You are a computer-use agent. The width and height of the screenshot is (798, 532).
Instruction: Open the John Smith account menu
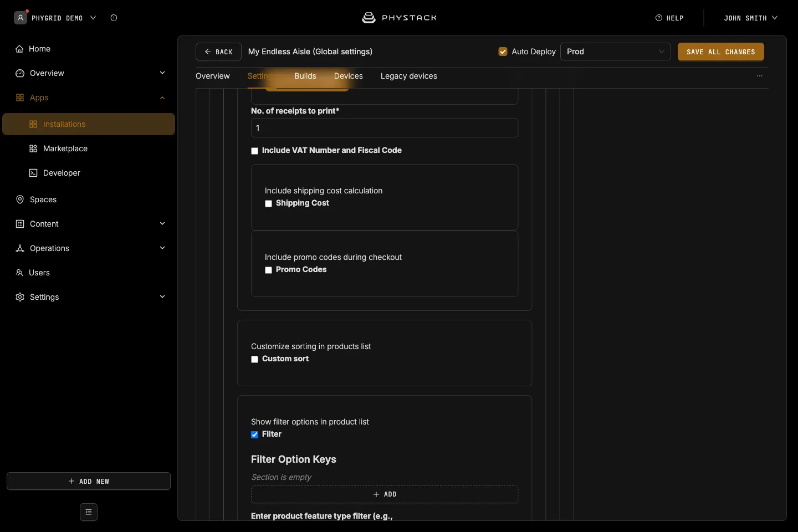click(750, 18)
